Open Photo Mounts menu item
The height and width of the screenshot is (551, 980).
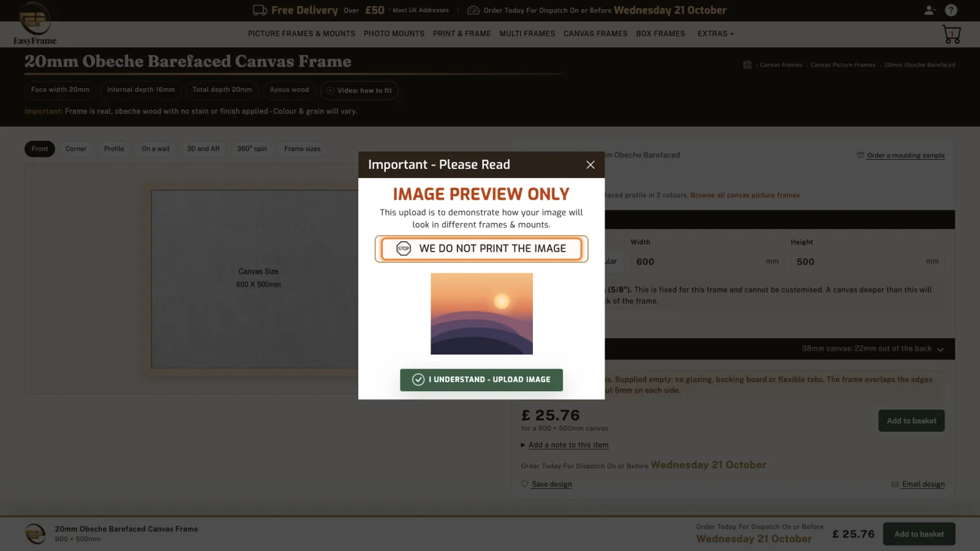394,34
